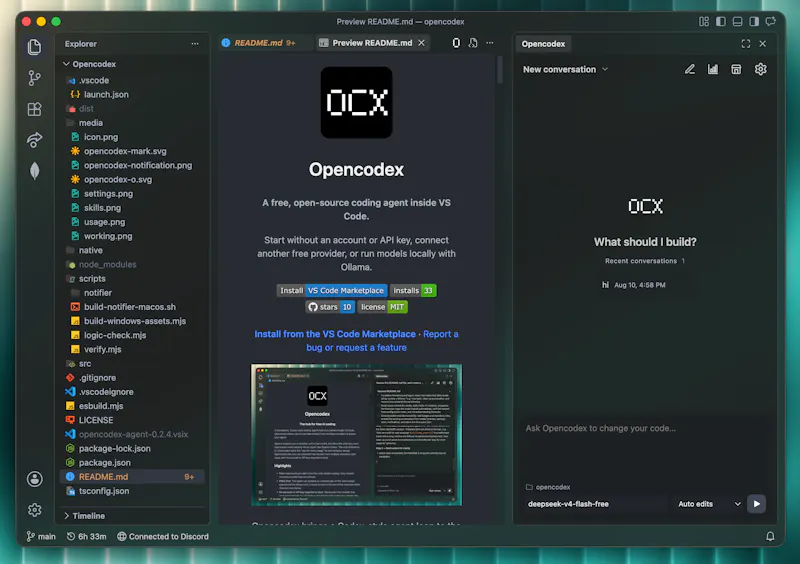This screenshot has height=564, width=800.
Task: Open editor more actions ellipsis
Action: (x=490, y=43)
